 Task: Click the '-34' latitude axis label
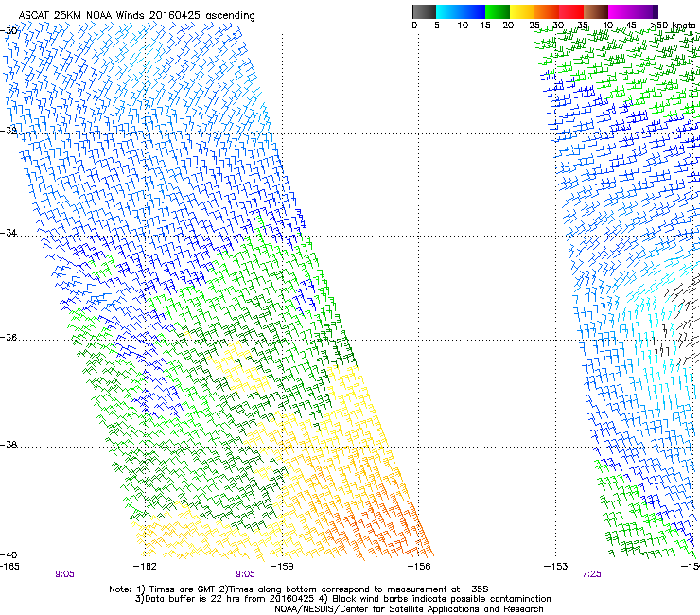pos(9,233)
